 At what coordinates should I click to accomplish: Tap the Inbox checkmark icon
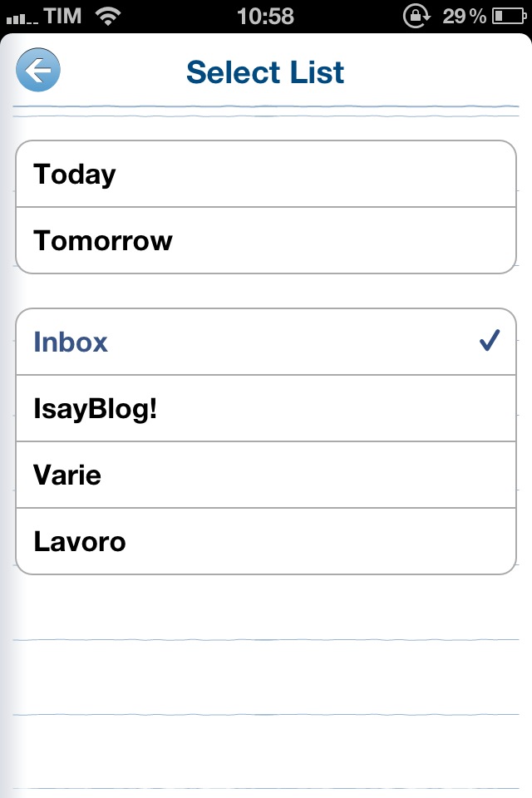coord(490,341)
